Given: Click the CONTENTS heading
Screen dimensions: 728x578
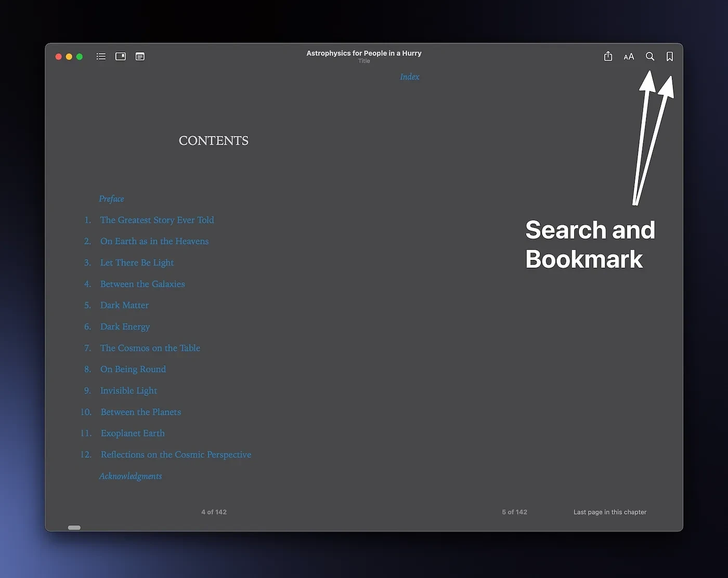Looking at the screenshot, I should coord(214,141).
